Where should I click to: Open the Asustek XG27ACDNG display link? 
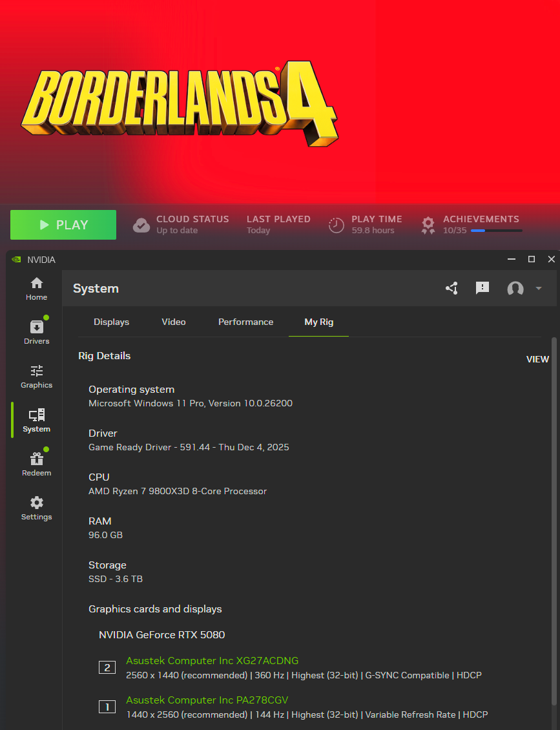click(213, 661)
